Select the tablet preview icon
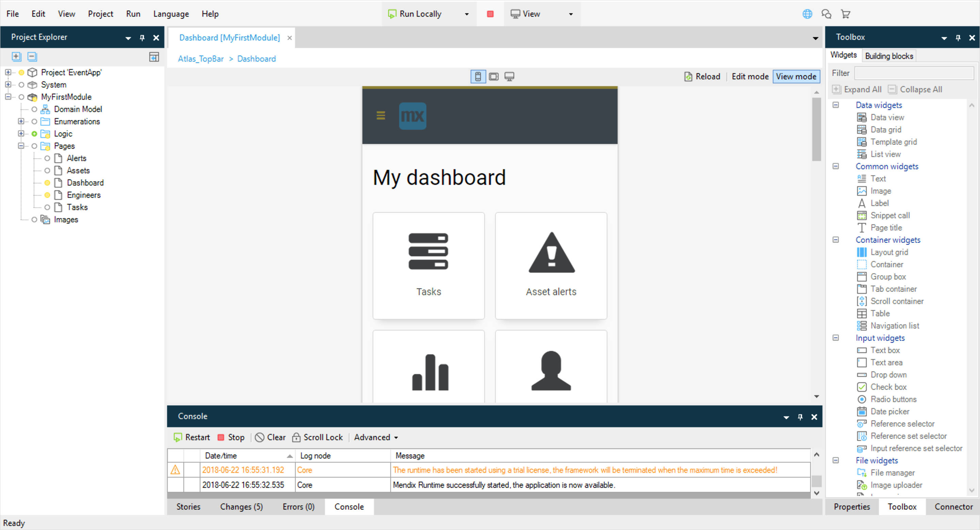Image resolution: width=980 pixels, height=530 pixels. tap(493, 76)
